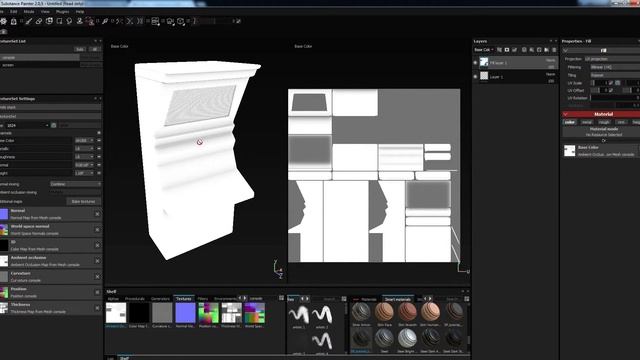Open the Projection dropdown in Properties

click(612, 59)
